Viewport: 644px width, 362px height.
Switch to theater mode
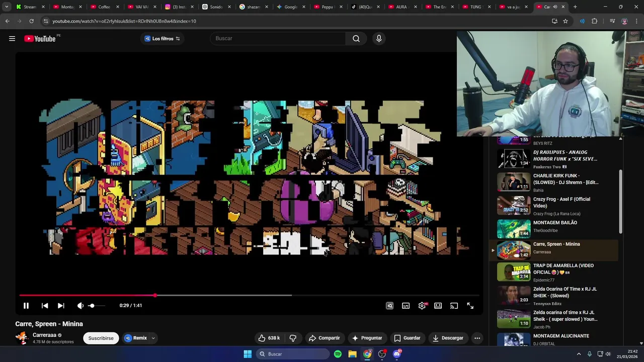[x=438, y=306]
